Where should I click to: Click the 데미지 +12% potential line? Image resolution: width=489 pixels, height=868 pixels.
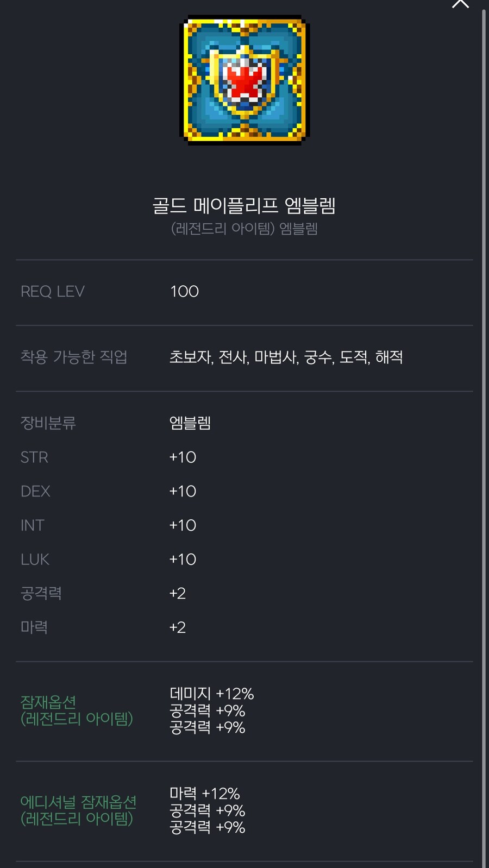[x=211, y=693]
